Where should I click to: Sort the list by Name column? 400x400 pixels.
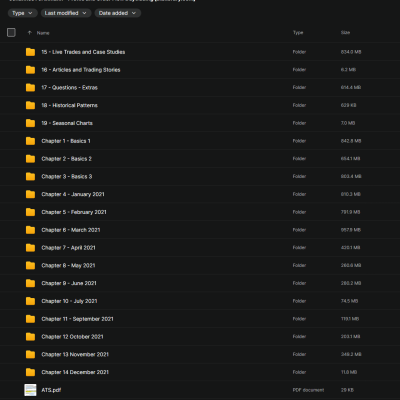click(x=43, y=33)
